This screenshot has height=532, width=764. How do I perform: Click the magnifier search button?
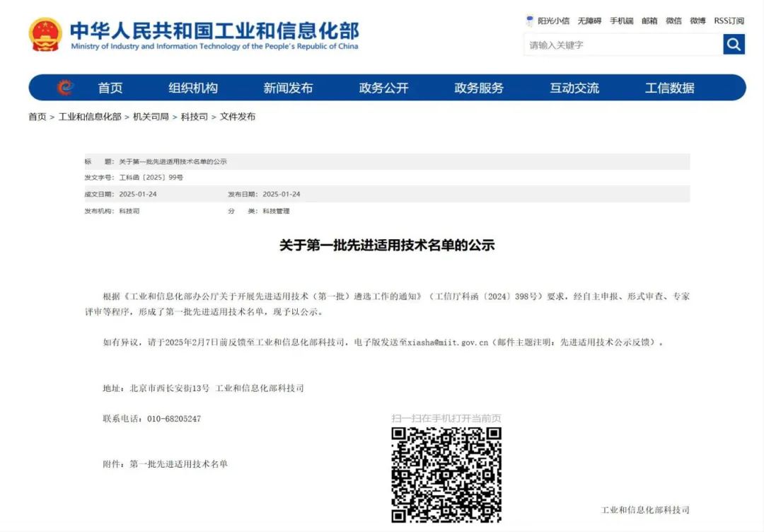[734, 45]
